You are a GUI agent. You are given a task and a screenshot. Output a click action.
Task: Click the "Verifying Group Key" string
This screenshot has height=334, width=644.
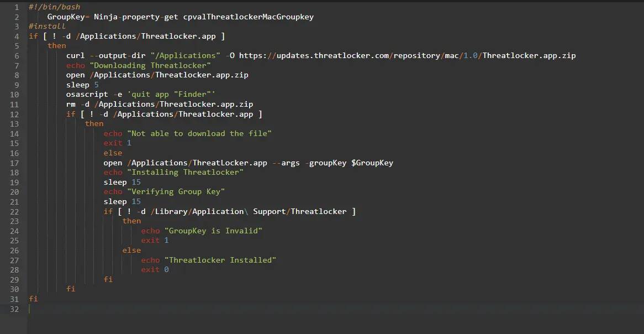[176, 192]
